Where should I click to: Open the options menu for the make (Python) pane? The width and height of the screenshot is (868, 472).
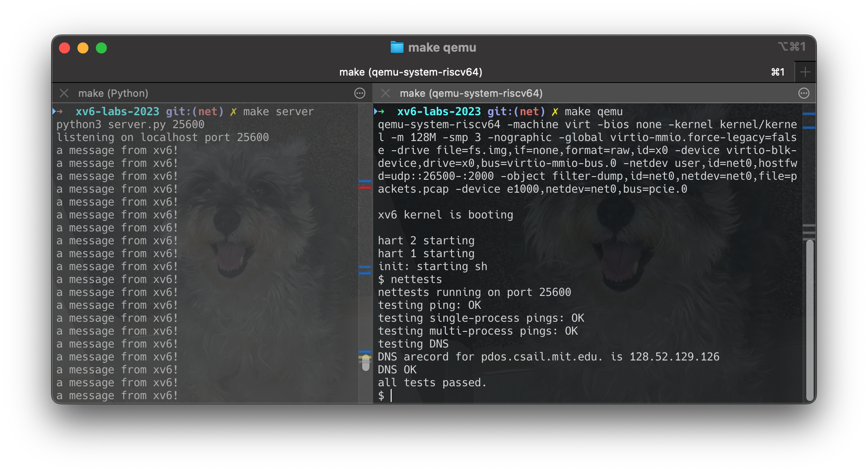pyautogui.click(x=359, y=93)
